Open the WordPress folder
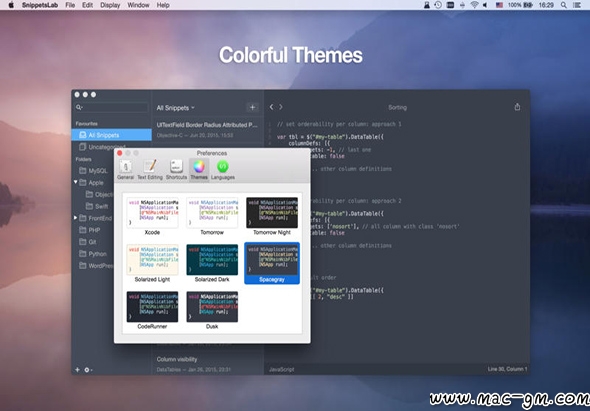The height and width of the screenshot is (411, 590). [96, 266]
